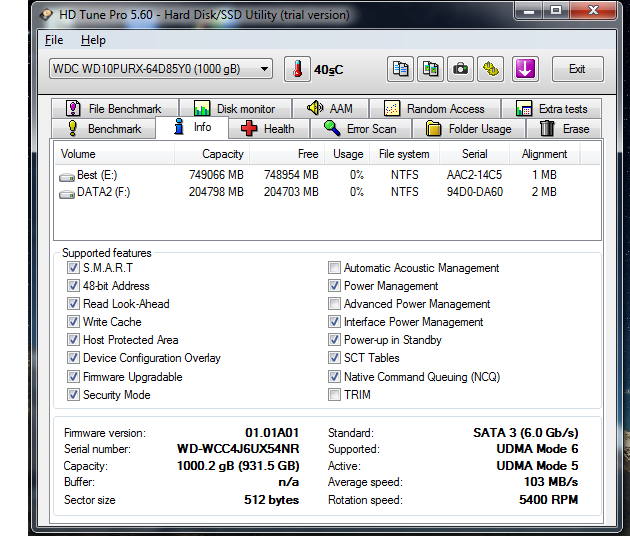The height and width of the screenshot is (536, 630).
Task: Select the F: DATA2 volume drive icon
Action: coord(67,192)
